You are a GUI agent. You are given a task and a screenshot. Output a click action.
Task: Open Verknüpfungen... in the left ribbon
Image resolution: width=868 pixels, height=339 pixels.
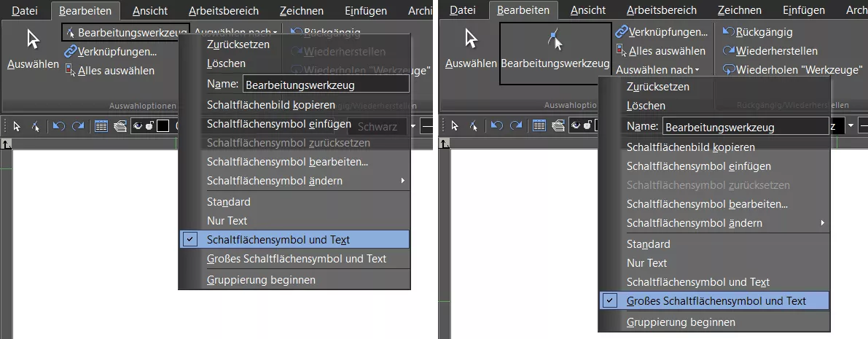(x=110, y=52)
